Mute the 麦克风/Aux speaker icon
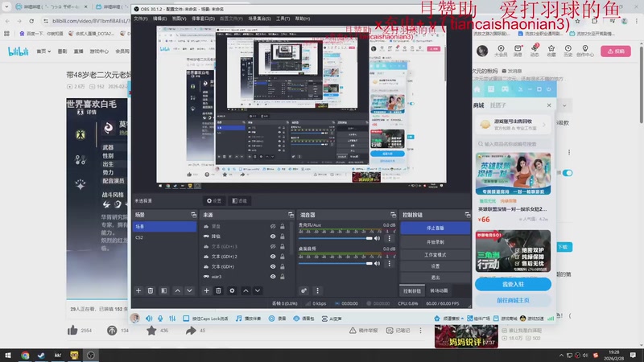644x362 pixels. [x=377, y=238]
